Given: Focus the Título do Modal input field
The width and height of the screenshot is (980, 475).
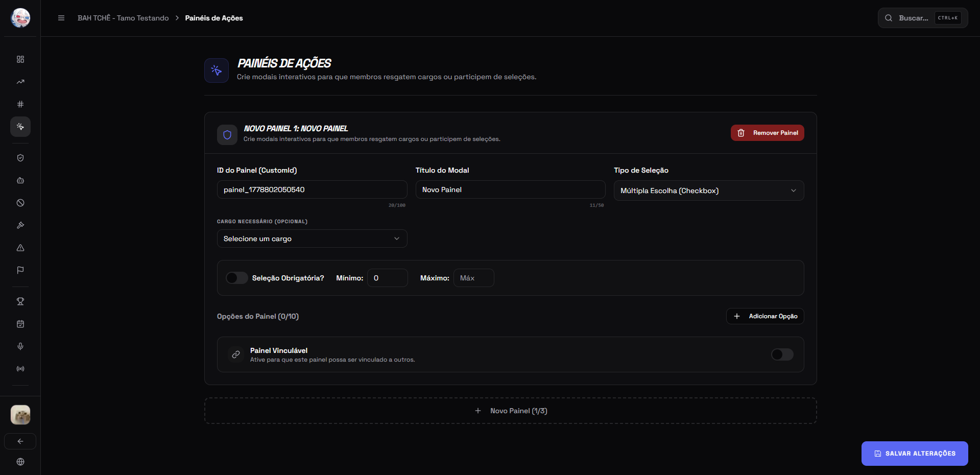Looking at the screenshot, I should [x=511, y=189].
